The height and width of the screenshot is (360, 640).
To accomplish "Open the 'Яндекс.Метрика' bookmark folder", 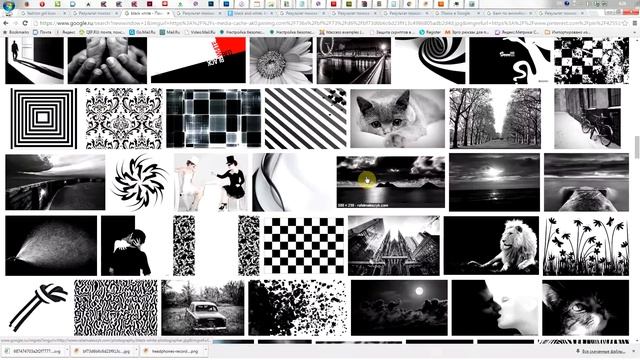I will [x=518, y=32].
